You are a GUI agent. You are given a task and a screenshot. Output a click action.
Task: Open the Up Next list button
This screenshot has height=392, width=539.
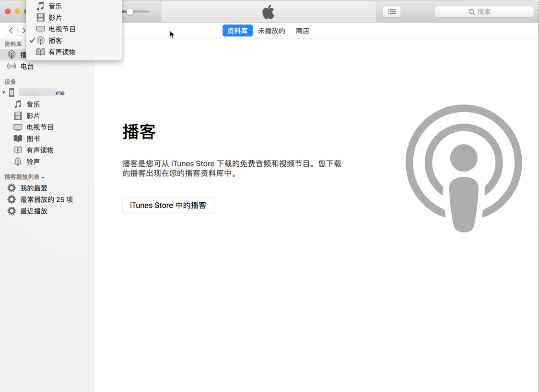(x=391, y=12)
